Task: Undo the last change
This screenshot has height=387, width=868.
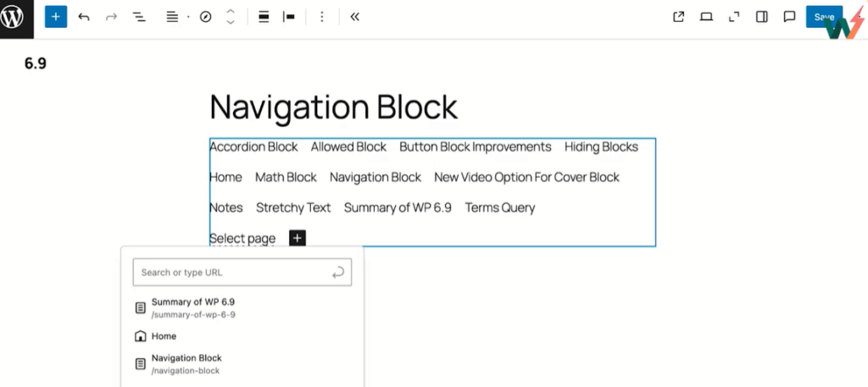Action: (84, 17)
